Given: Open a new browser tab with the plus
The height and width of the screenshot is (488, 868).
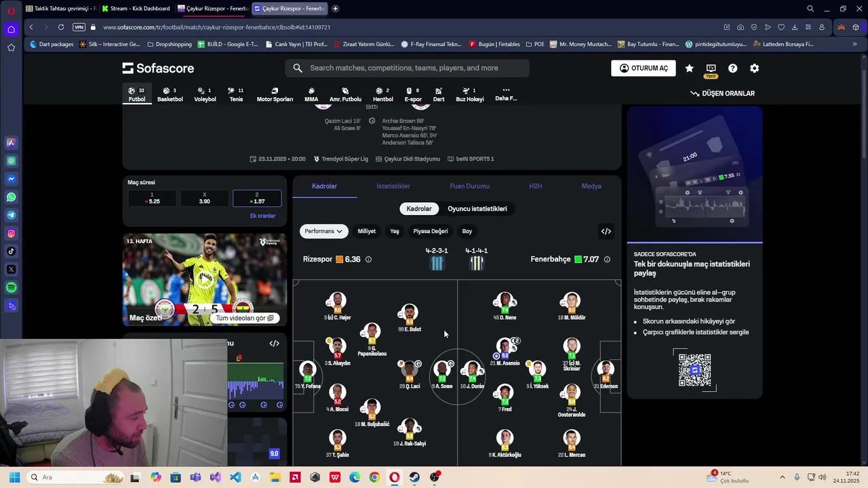Looking at the screenshot, I should (335, 9).
